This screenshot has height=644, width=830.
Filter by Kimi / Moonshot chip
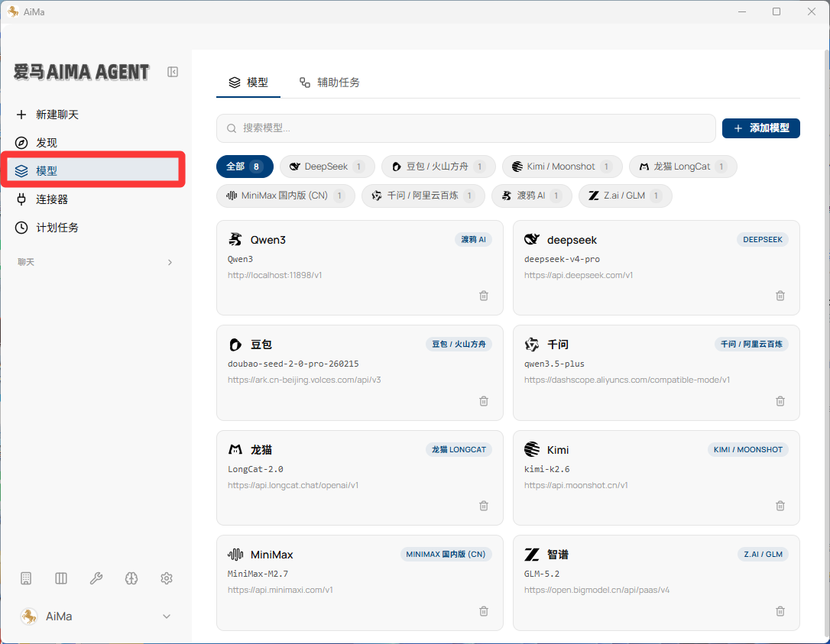[x=563, y=167]
